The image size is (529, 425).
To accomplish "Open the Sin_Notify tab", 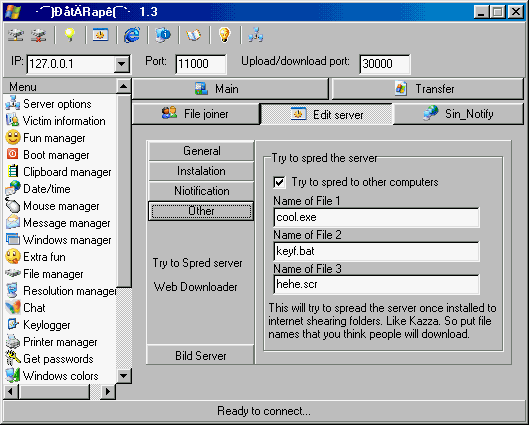I will click(x=458, y=114).
